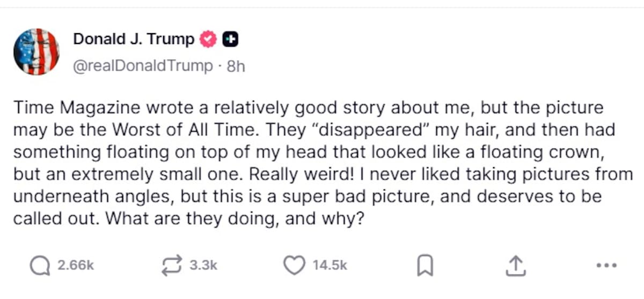This screenshot has width=644, height=299.
Task: Click the 3.3k ReTruth count
Action: (x=203, y=265)
